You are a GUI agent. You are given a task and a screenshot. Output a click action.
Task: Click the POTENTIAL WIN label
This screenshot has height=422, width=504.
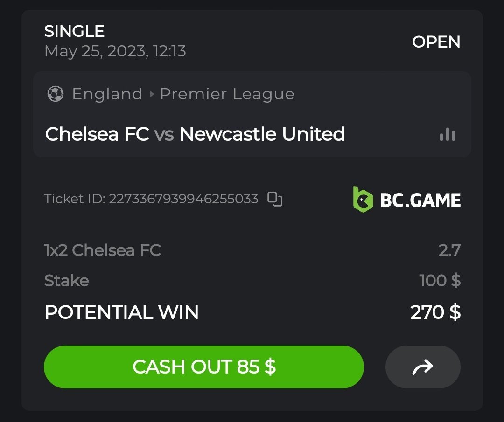121,312
